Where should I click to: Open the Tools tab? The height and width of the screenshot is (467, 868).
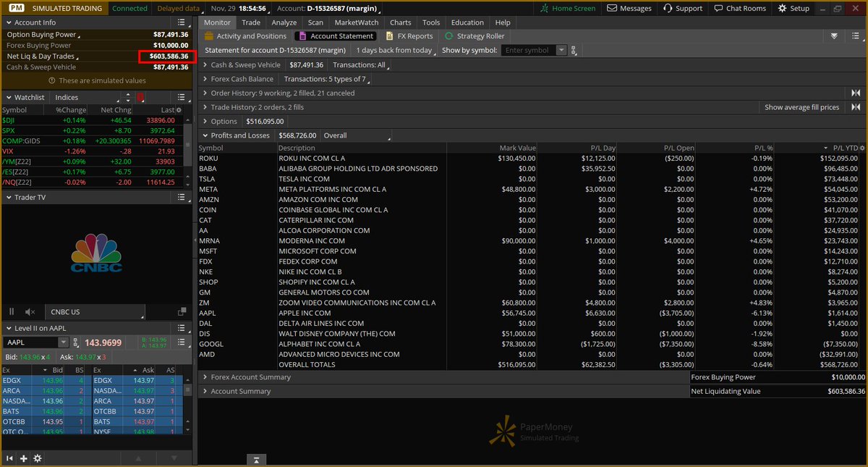431,22
